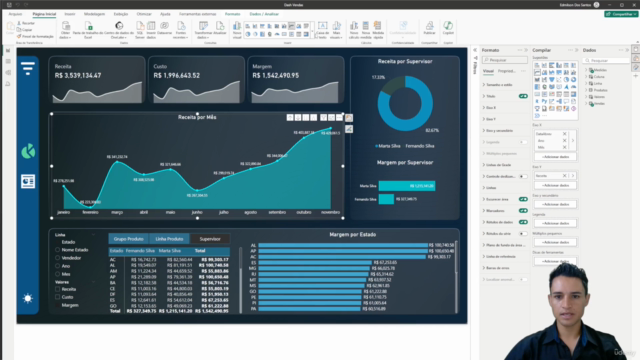Image resolution: width=640 pixels, height=360 pixels.
Task: Click the Marta Silva bar in Margem por Supervisor
Action: [407, 186]
